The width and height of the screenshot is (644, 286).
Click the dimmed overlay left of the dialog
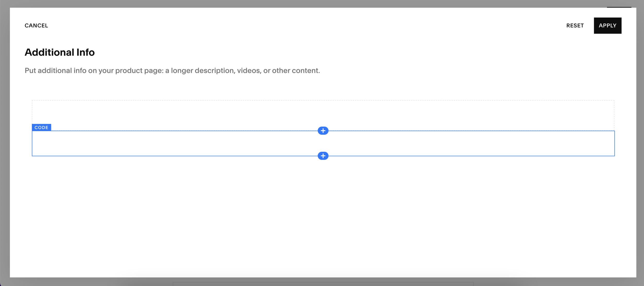tap(5, 143)
